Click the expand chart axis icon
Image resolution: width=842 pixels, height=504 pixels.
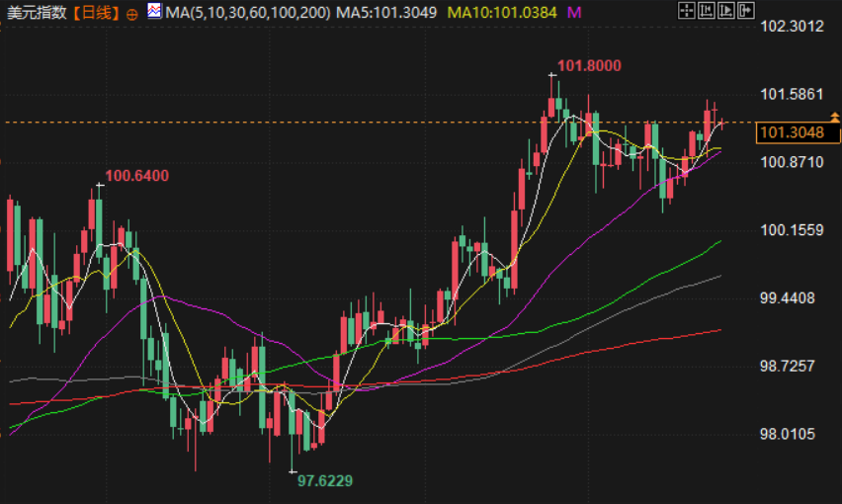click(x=726, y=10)
